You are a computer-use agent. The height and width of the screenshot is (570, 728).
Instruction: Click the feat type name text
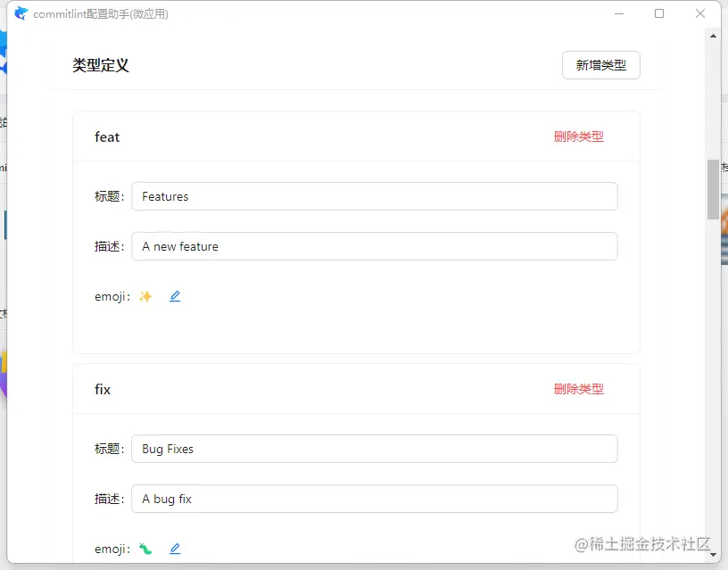(107, 137)
